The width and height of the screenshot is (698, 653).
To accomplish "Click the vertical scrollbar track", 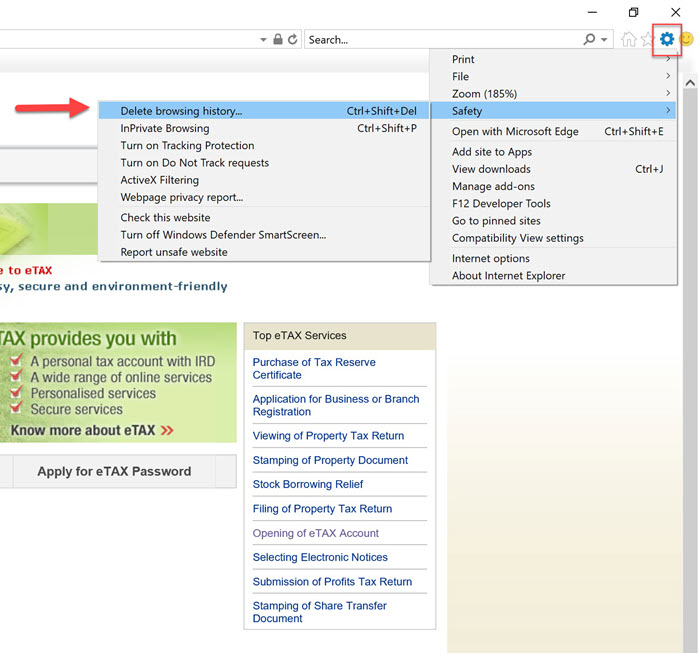I will [690, 369].
